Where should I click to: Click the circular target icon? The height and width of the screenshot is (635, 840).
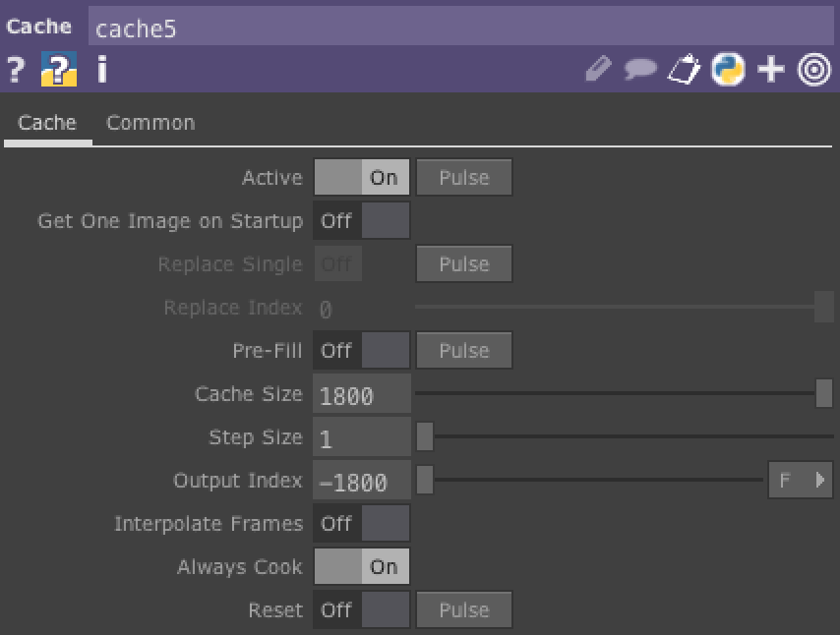(x=814, y=70)
